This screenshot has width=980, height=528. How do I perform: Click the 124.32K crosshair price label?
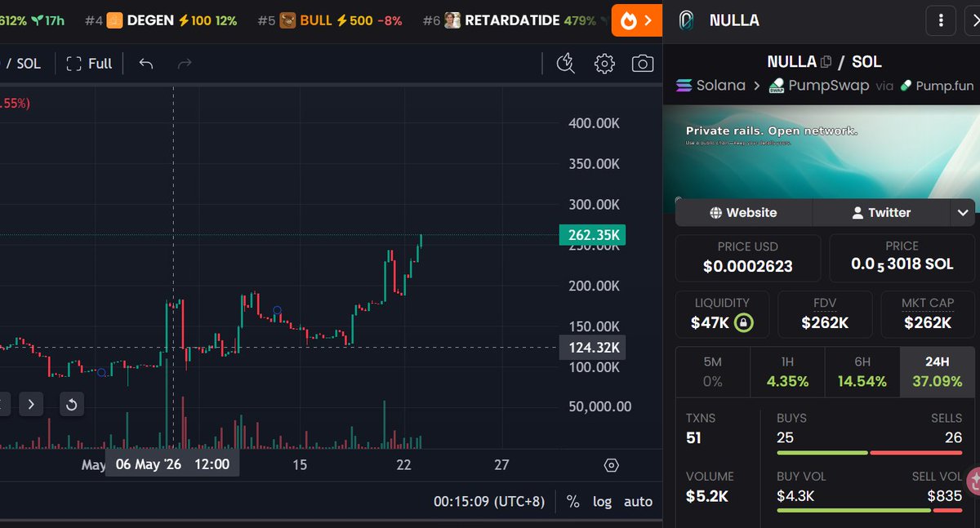point(591,348)
